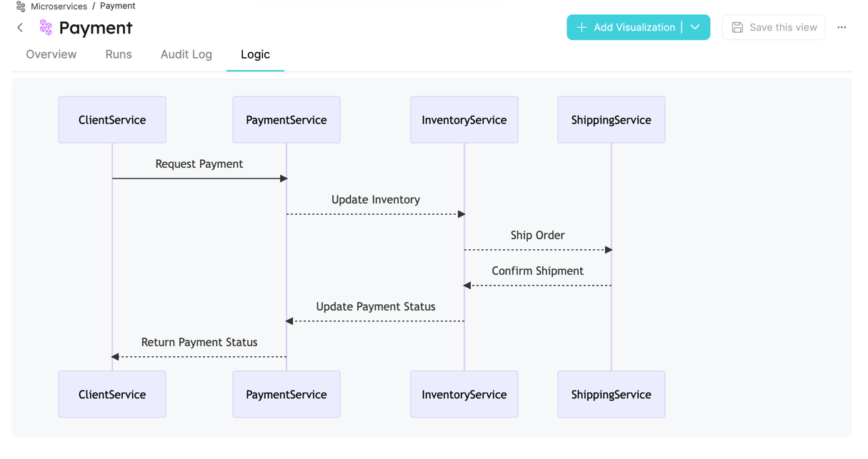Open the ellipsis more-options menu top right

click(842, 27)
